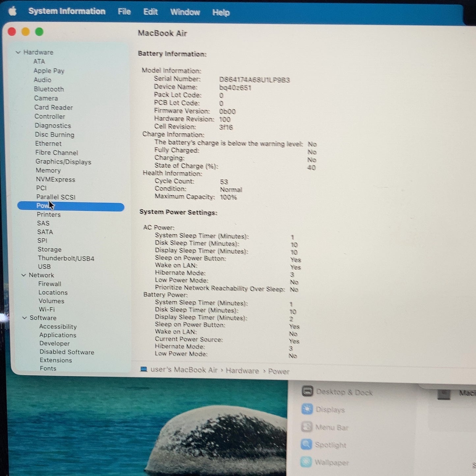Image resolution: width=476 pixels, height=476 pixels.
Task: Select Locations under Network
Action: pos(53,293)
